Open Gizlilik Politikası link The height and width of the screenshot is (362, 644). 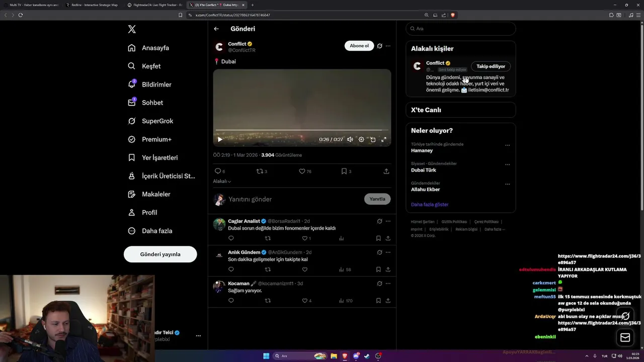click(454, 222)
